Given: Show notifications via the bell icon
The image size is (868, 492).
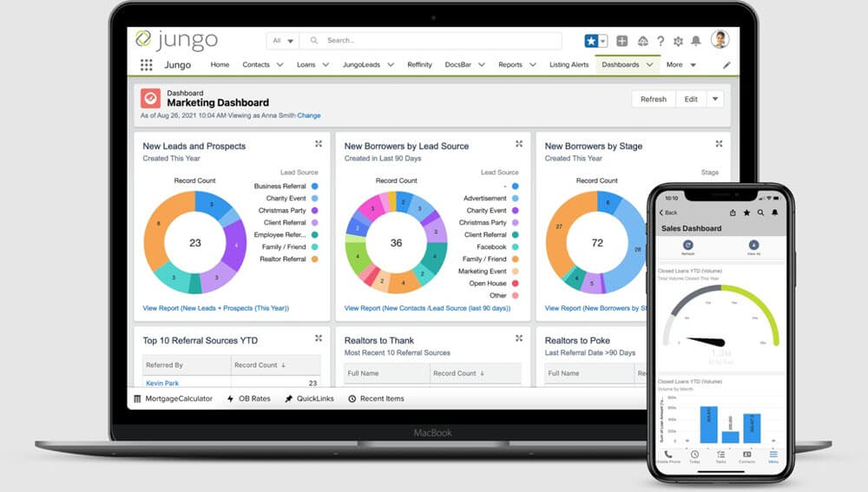Looking at the screenshot, I should coord(696,41).
